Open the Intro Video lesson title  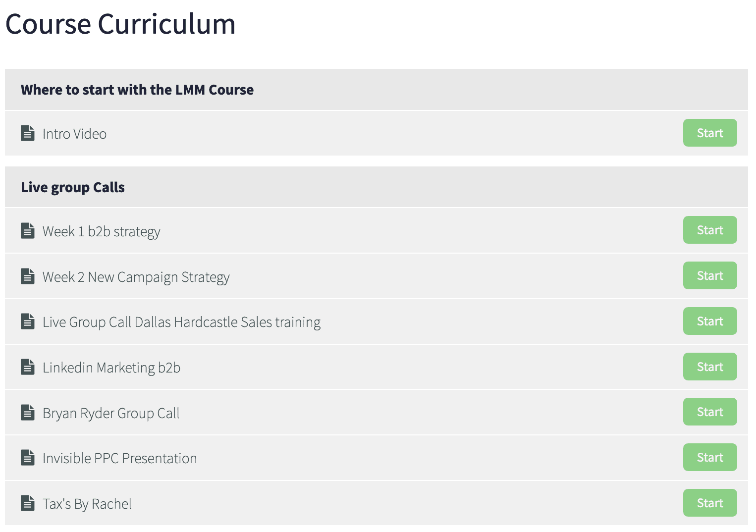point(74,134)
